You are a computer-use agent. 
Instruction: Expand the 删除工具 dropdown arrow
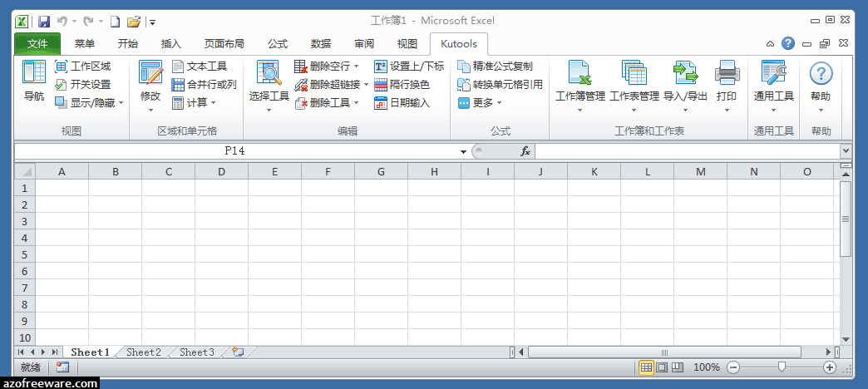tap(356, 103)
